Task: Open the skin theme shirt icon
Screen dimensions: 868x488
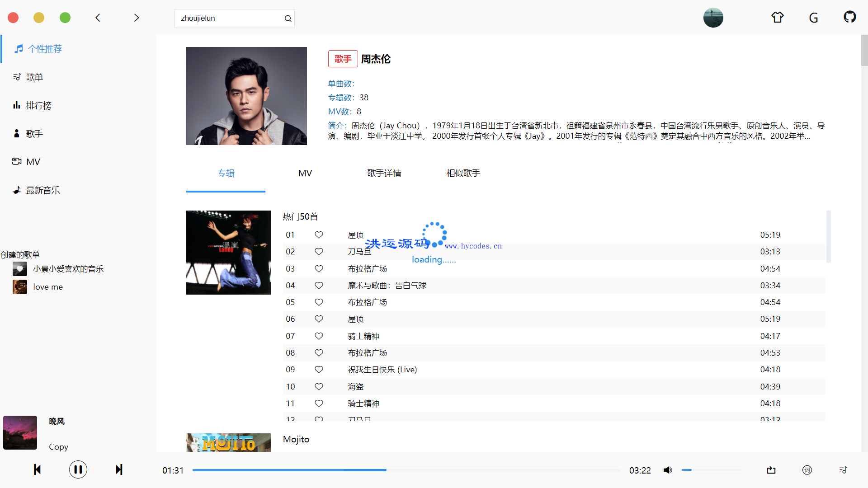Action: coord(777,18)
